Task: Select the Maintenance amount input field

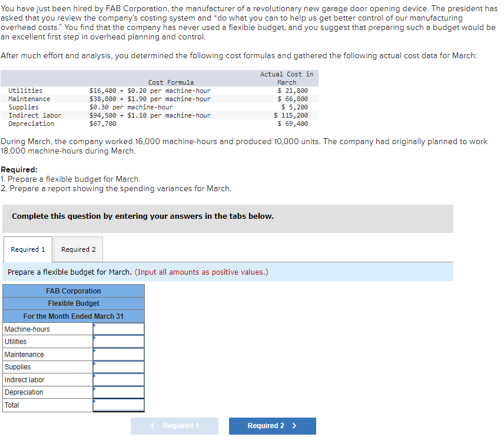Action: click(x=118, y=355)
